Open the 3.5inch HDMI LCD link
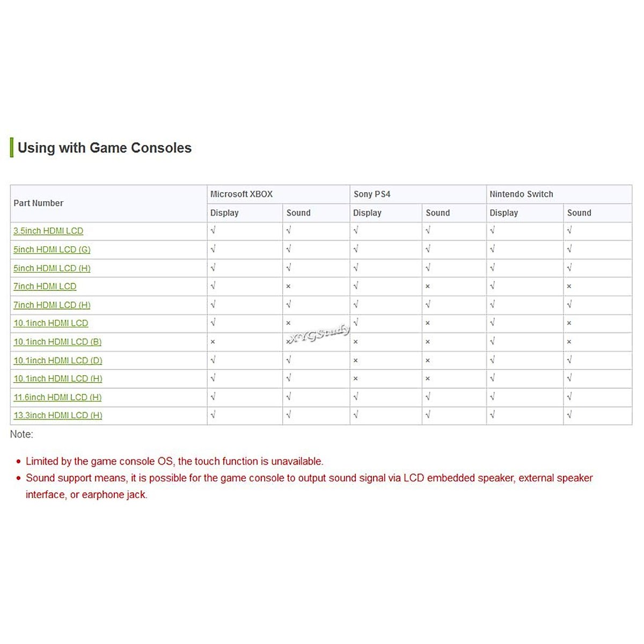This screenshot has width=644, height=644. (x=48, y=231)
